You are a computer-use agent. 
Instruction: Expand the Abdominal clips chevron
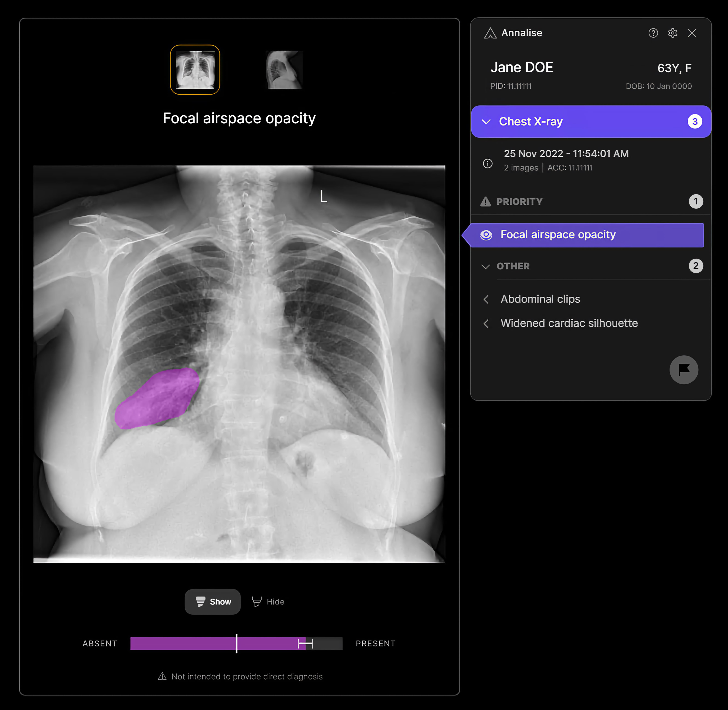coord(486,299)
